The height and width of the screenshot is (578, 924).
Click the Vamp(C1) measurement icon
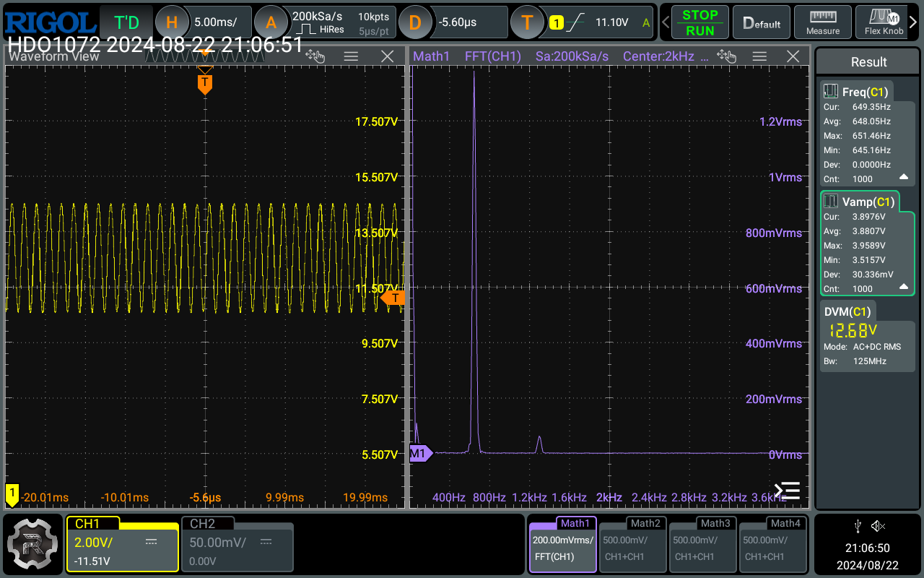[x=831, y=202]
